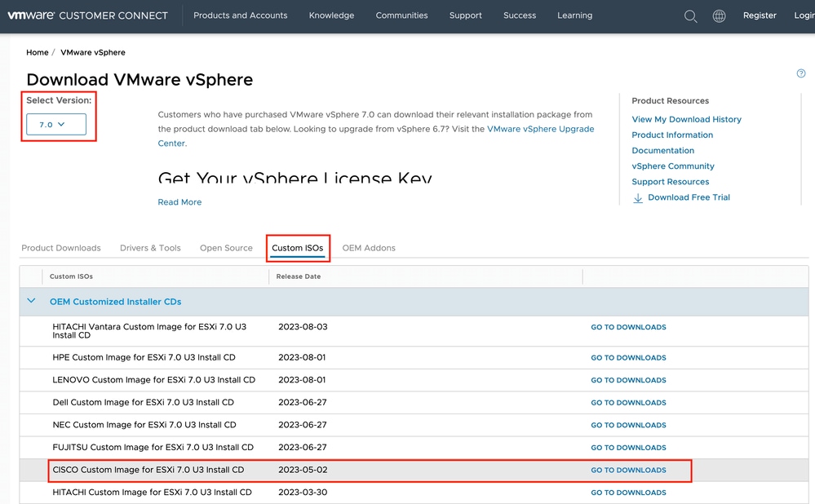Viewport: 815px width, 504px height.
Task: Select the 'HITACHI Vantara Custom Image' row text
Action: 149,331
